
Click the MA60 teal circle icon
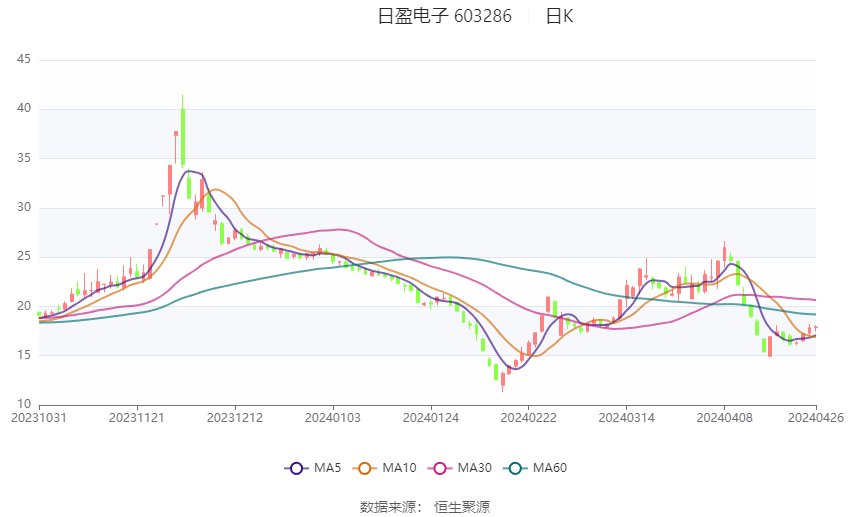tap(515, 468)
